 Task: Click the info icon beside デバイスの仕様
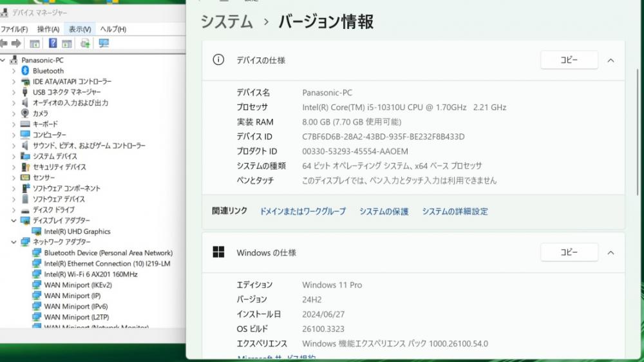(218, 60)
